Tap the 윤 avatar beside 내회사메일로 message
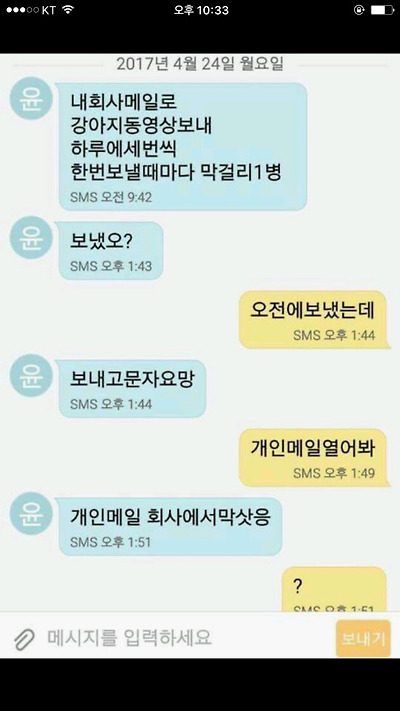 click(x=31, y=98)
